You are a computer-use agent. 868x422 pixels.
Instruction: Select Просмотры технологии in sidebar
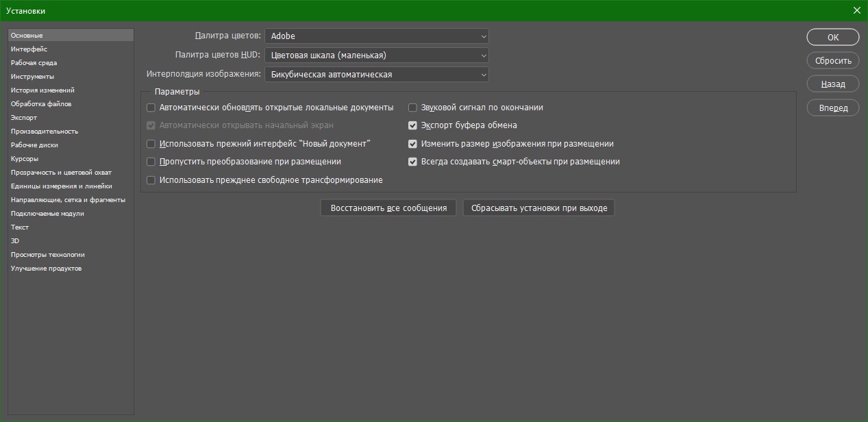point(48,255)
